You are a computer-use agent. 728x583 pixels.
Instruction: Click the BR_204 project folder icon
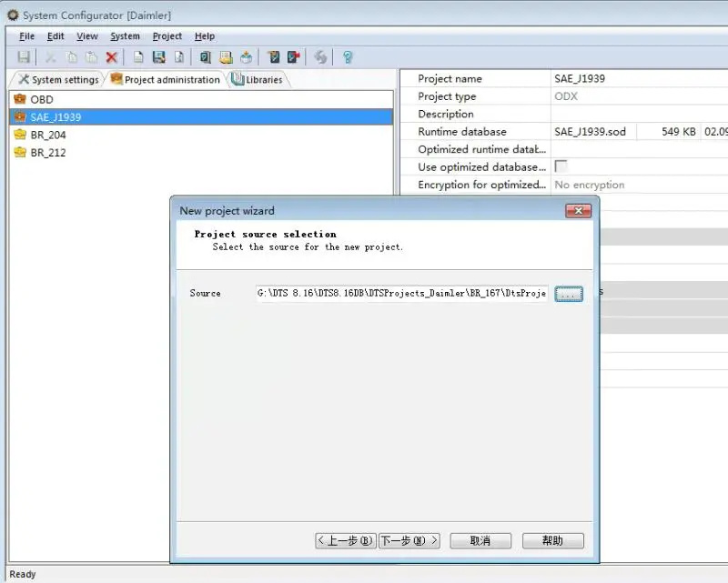20,135
